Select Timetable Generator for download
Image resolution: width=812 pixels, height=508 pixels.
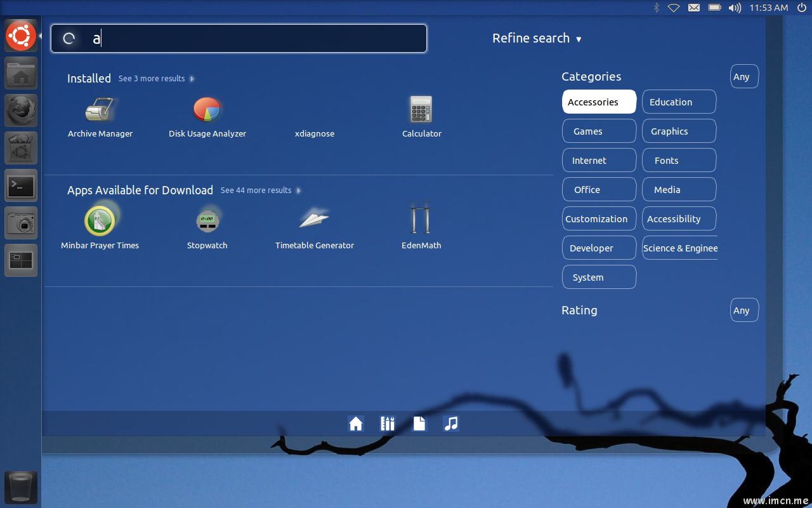click(314, 222)
